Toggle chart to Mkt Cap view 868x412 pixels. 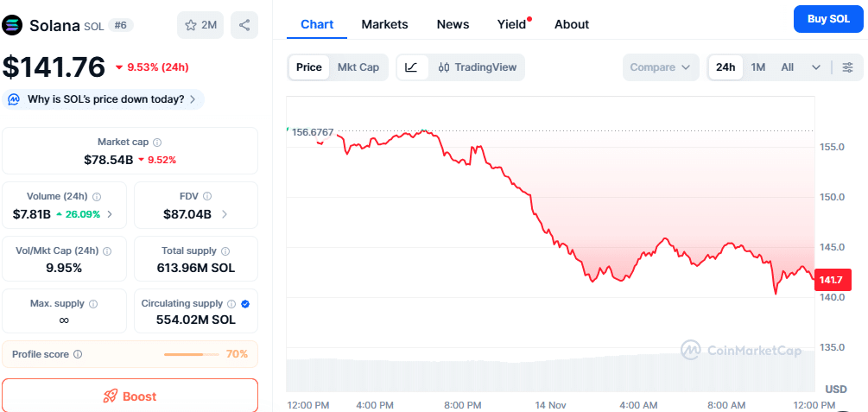click(358, 67)
